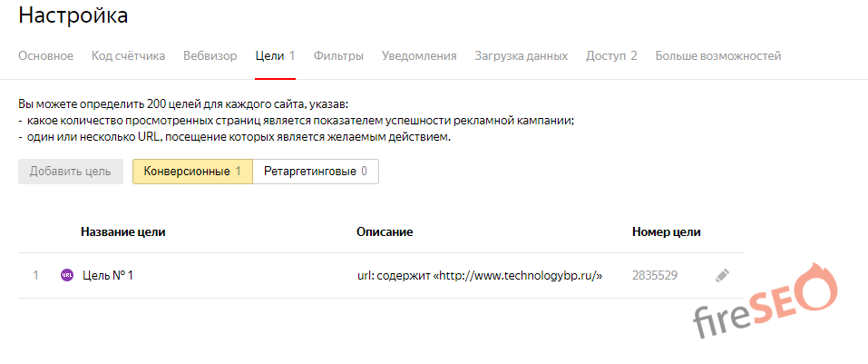This screenshot has width=868, height=364.
Task: Click the purple URL goal type icon
Action: tap(66, 275)
